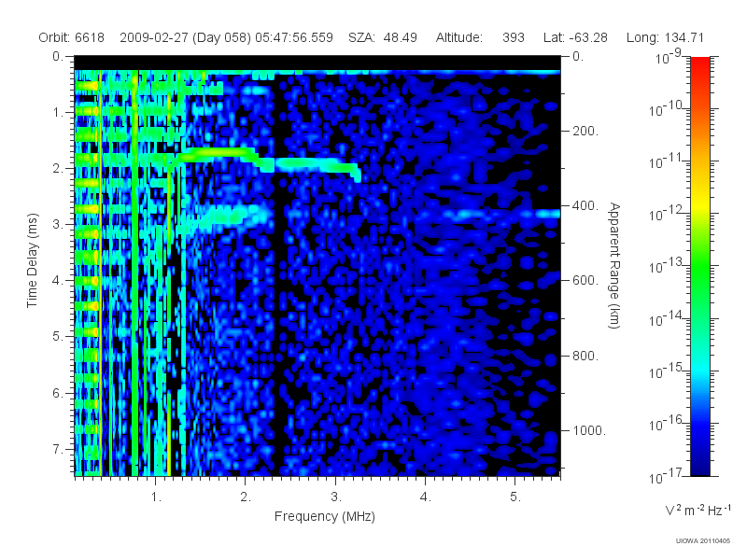Click the 5. tick label on frequency axis
This screenshot has width=747, height=560.
click(515, 497)
